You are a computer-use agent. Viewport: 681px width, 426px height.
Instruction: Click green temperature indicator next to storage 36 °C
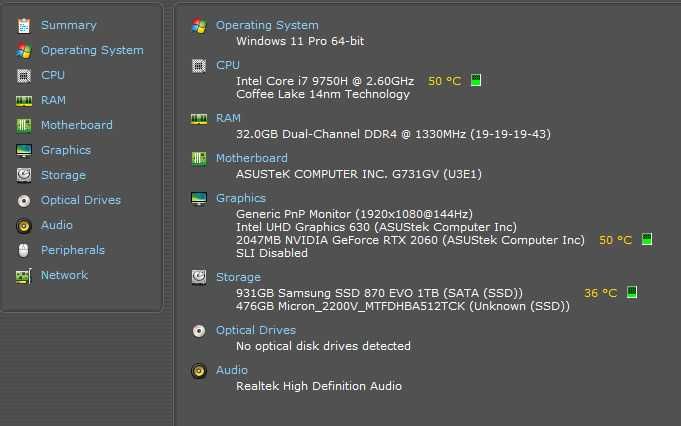(x=632, y=292)
